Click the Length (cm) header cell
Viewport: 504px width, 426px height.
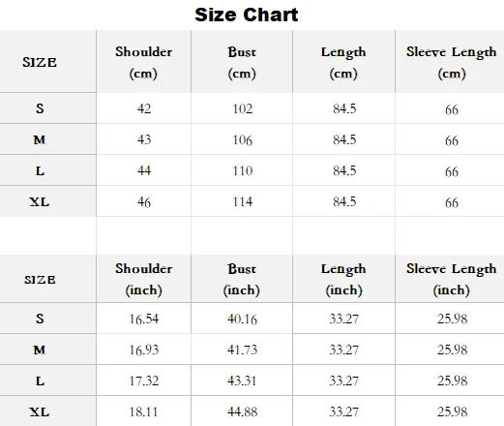point(343,62)
